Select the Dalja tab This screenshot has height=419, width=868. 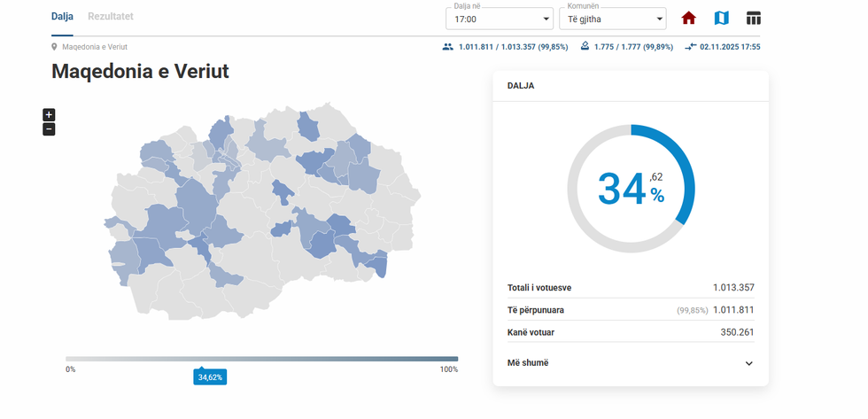62,17
